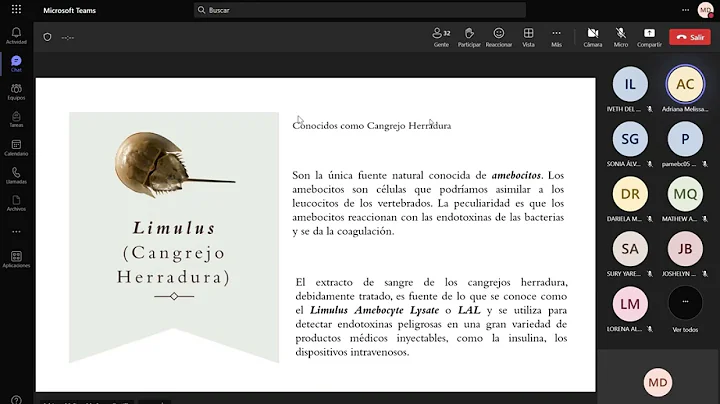Viewport: 720px width, 404px height.
Task: Click the muted mic icon beside IVETH DEL
Action: click(x=649, y=109)
